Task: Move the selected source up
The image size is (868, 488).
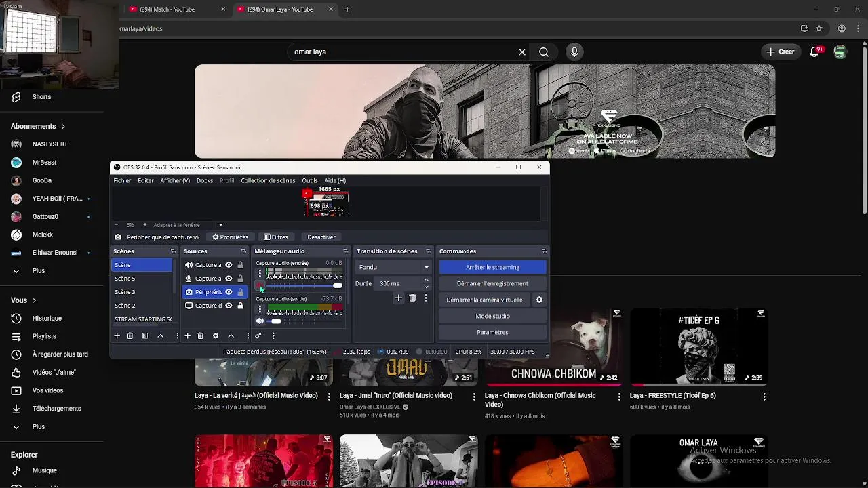Action: coord(231,335)
